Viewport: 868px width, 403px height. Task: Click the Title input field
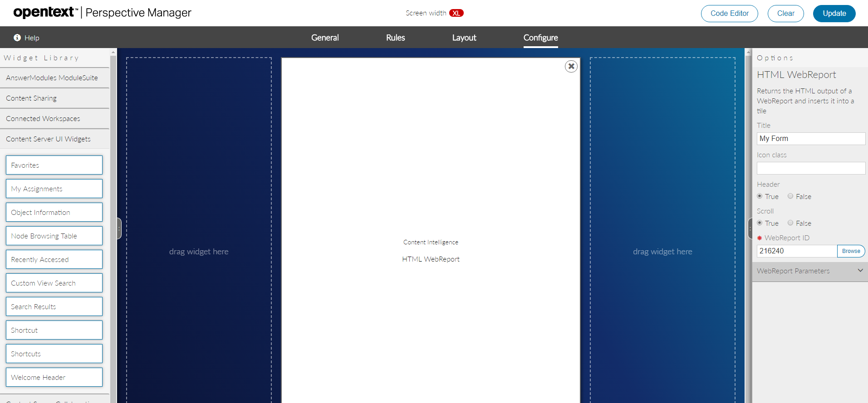(810, 139)
